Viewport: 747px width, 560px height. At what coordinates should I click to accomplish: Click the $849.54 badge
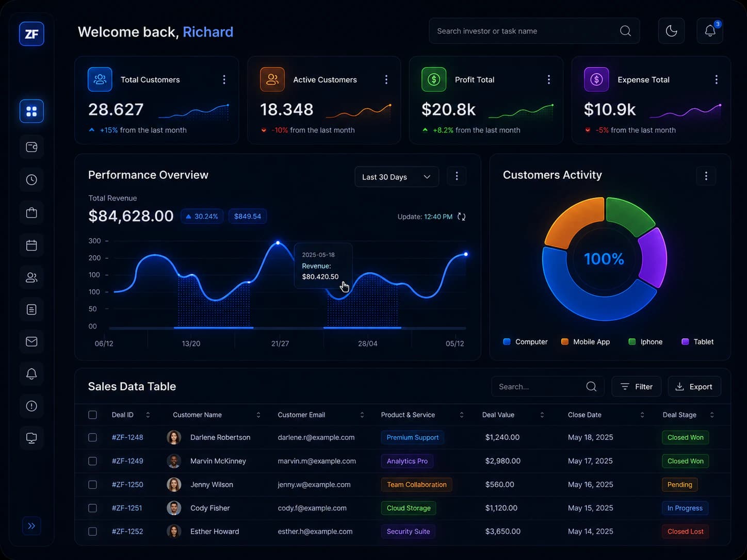[x=248, y=217]
